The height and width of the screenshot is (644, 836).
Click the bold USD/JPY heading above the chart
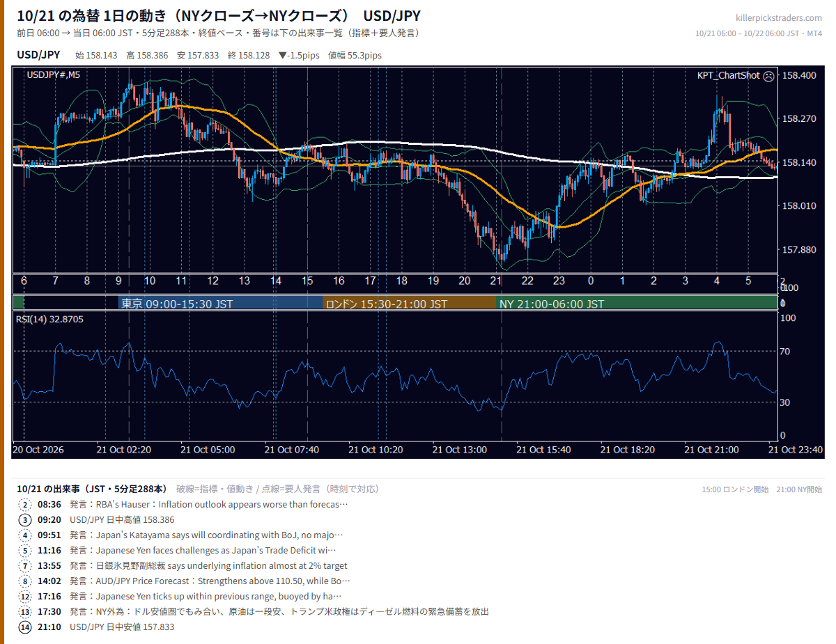pos(38,55)
